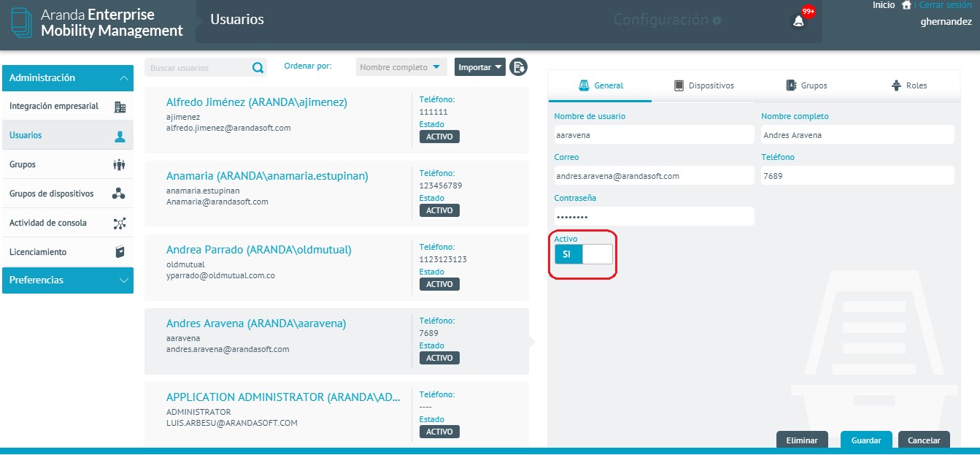The width and height of the screenshot is (980, 455).
Task: Click the Integración empresarial building icon
Action: pos(120,107)
